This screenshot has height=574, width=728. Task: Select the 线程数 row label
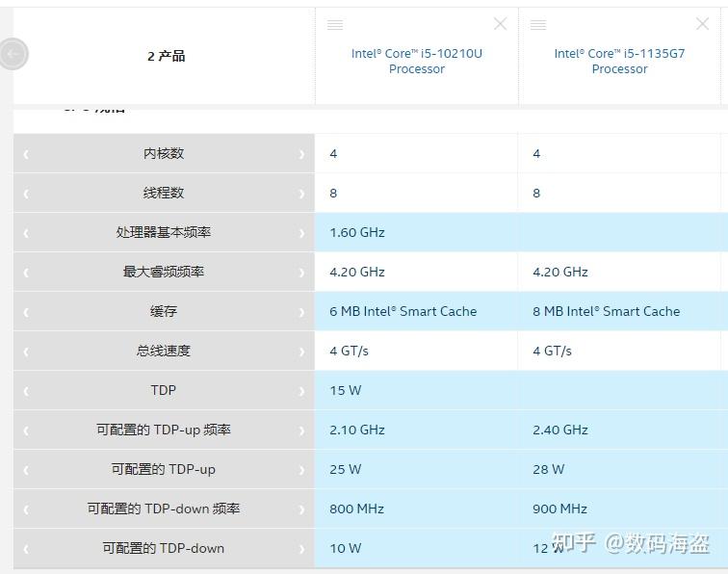[x=164, y=193]
